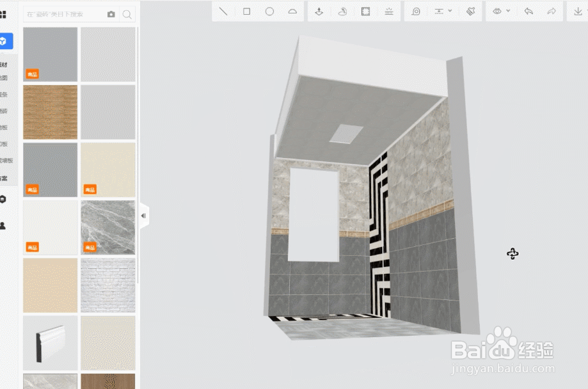Screen dimensions: 588x389
Task: Select the off-white tile with product badge
Action: pos(51,228)
